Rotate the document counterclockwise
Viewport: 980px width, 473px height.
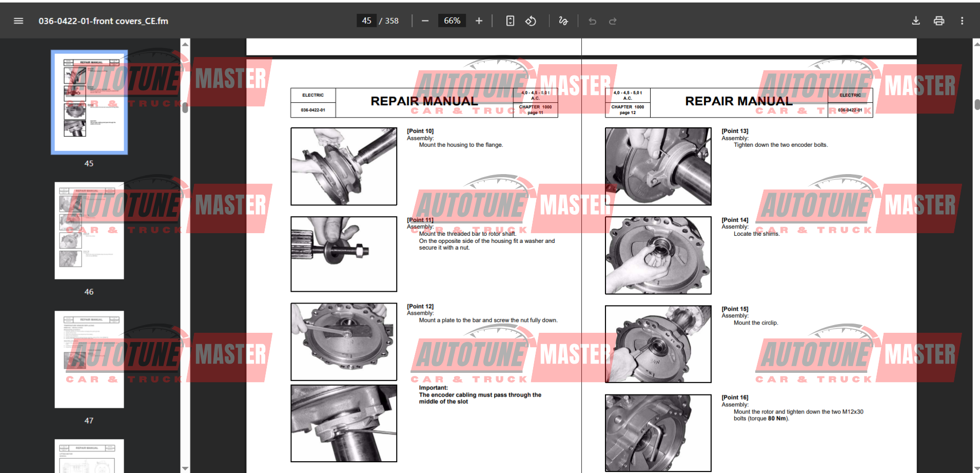[531, 21]
